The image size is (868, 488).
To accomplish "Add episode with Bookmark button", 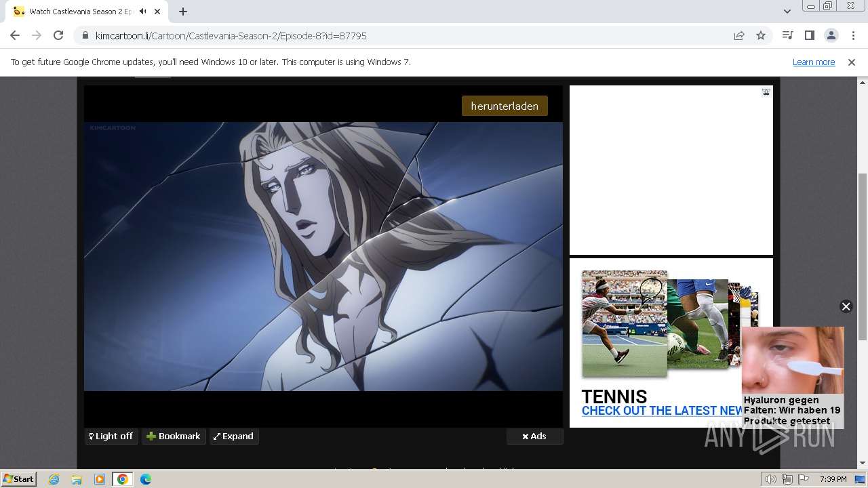I will 174,436.
